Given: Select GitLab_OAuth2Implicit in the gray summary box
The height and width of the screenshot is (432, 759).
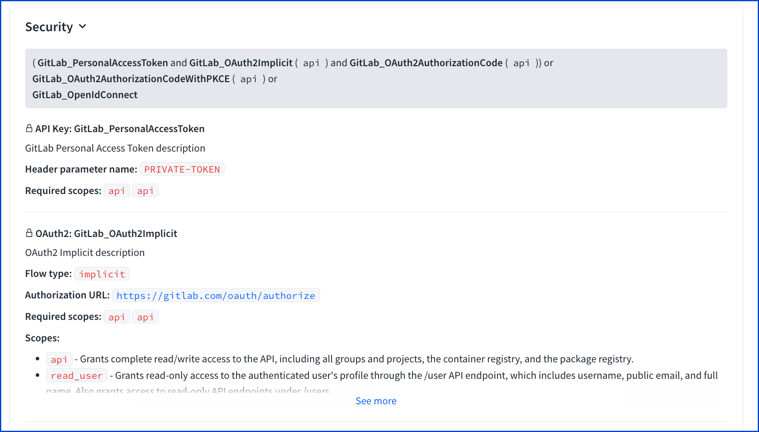Looking at the screenshot, I should click(241, 63).
